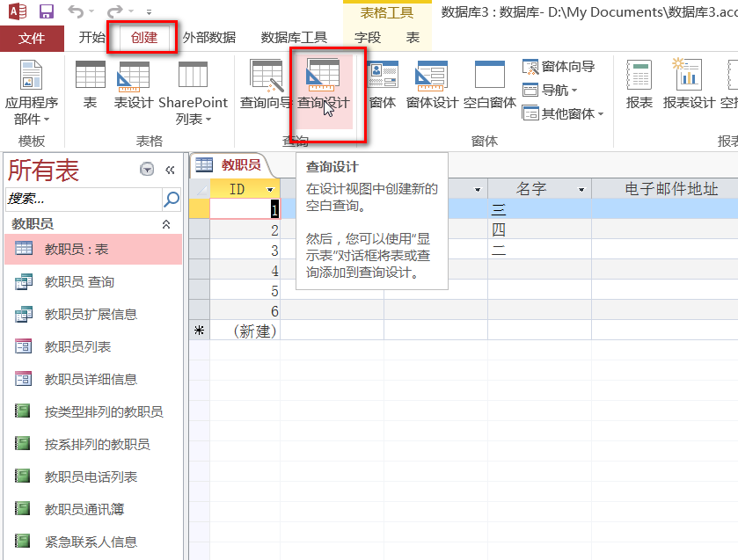Image resolution: width=738 pixels, height=560 pixels.
Task: Click the 名字 cell containing 三
Action: 539,209
